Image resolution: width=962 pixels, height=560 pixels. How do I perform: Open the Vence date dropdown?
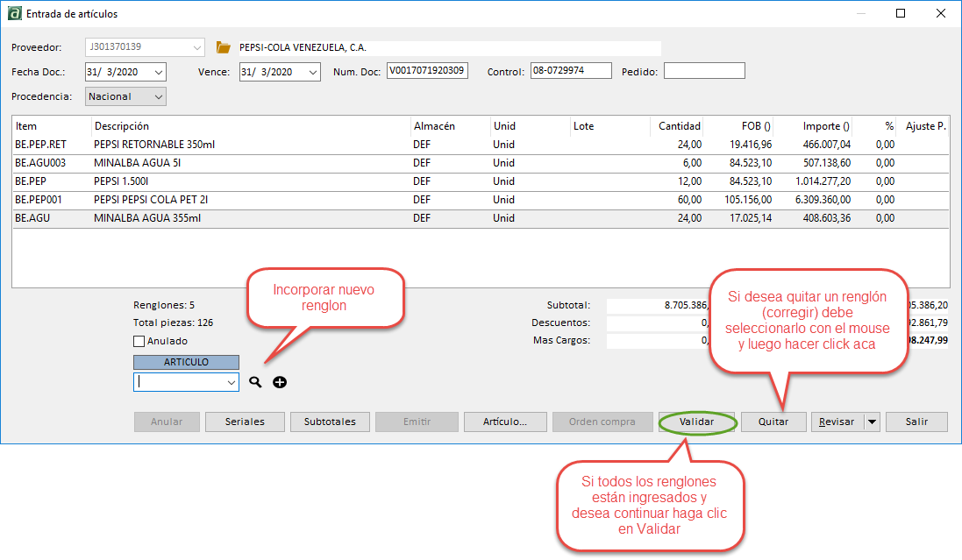tap(313, 72)
